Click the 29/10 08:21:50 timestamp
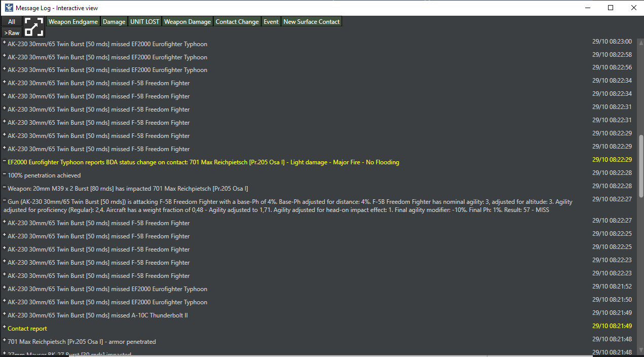644x357 pixels. [612, 300]
